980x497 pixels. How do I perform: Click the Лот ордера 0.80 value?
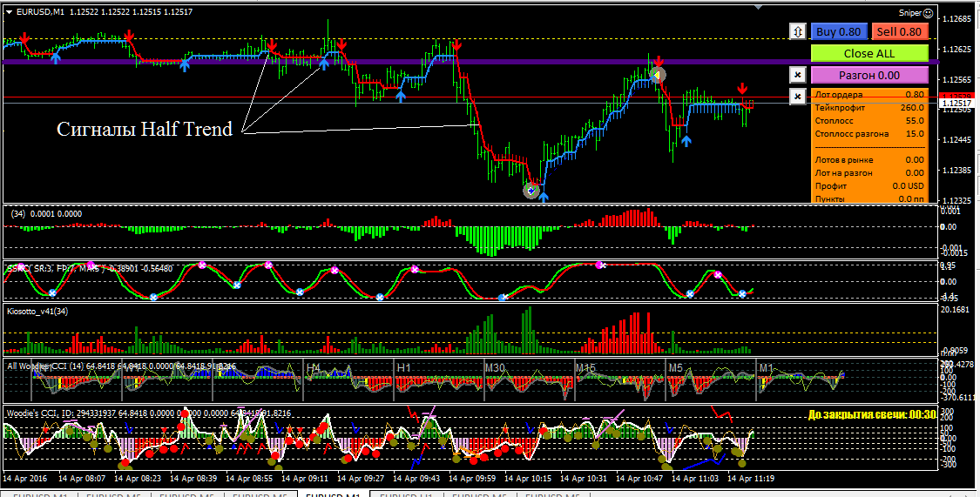[x=915, y=95]
